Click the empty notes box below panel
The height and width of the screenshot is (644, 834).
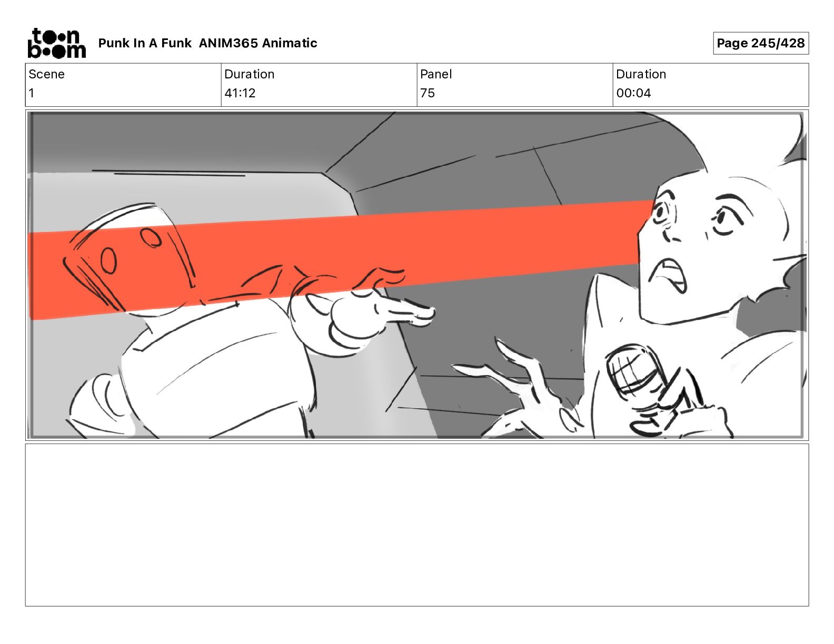pos(417,525)
